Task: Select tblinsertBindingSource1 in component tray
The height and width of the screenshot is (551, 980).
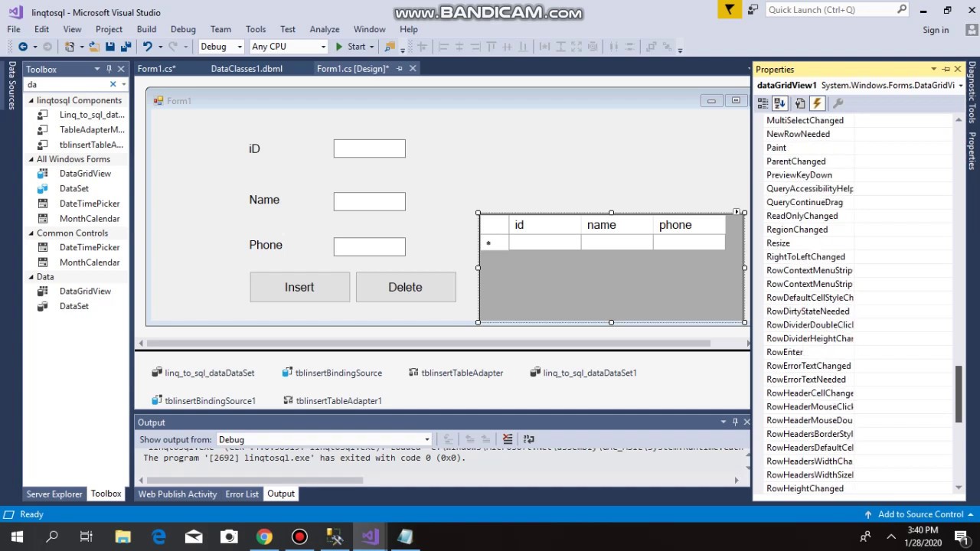Action: click(x=203, y=400)
